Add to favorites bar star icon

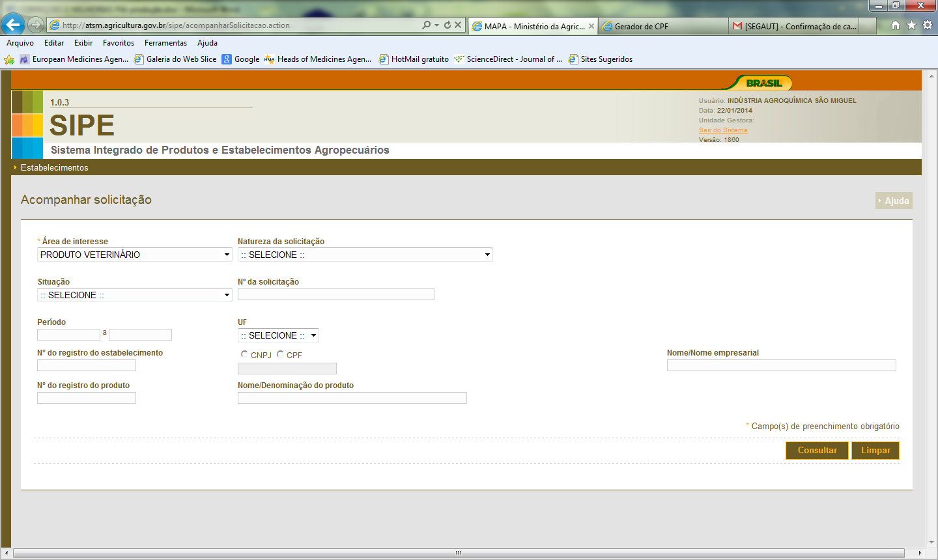click(8, 59)
